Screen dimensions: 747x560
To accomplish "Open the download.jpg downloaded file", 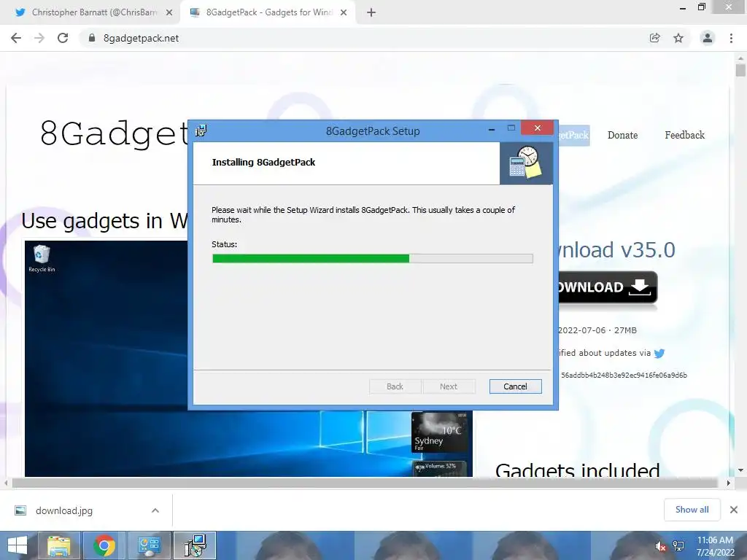I will point(64,510).
